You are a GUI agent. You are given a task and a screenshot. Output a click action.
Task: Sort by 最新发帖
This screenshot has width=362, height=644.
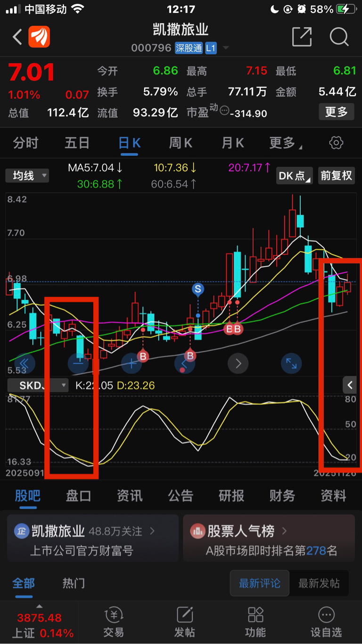[319, 583]
